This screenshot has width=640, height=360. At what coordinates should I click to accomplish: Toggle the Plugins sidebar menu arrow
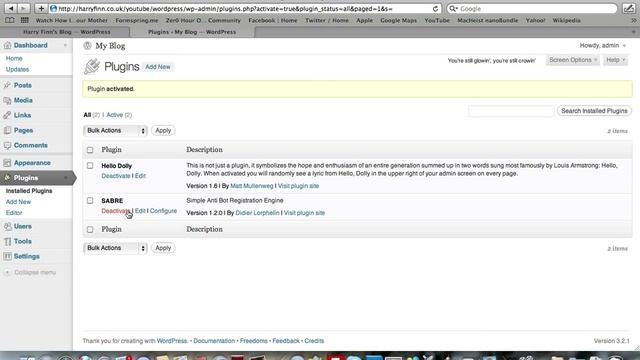click(65, 178)
